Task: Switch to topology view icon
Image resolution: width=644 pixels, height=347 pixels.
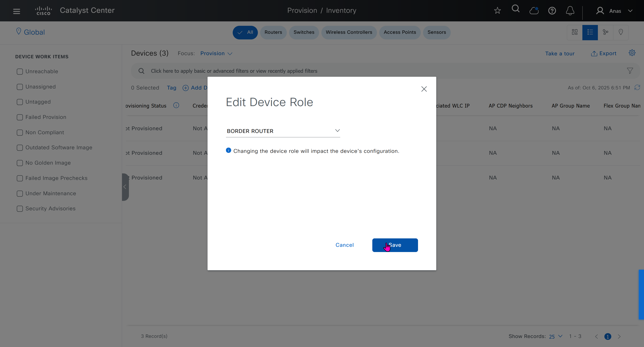Action: click(x=605, y=32)
